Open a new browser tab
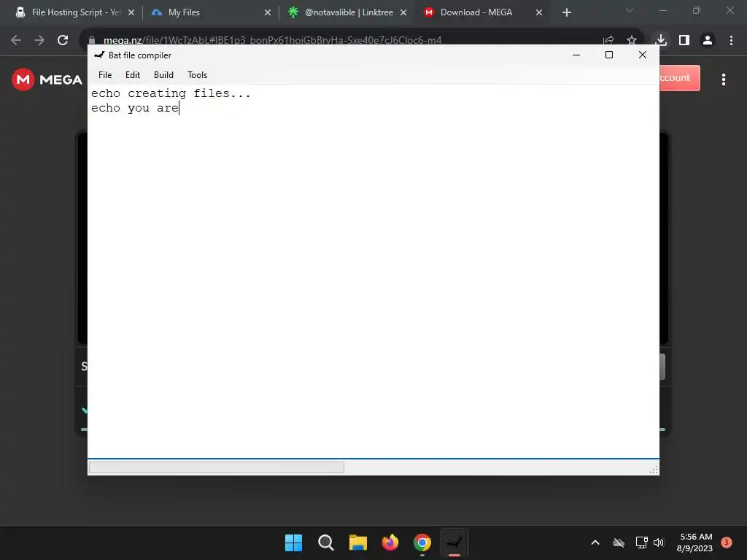 566,13
